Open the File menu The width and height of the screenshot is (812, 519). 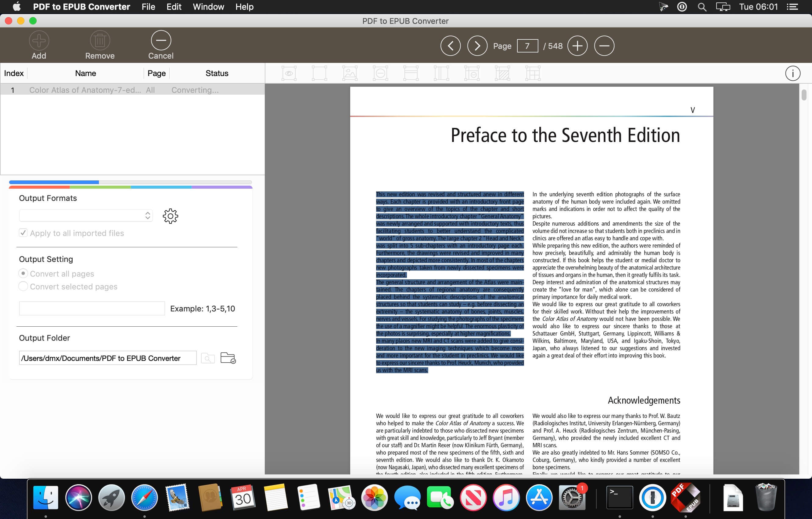(x=148, y=7)
